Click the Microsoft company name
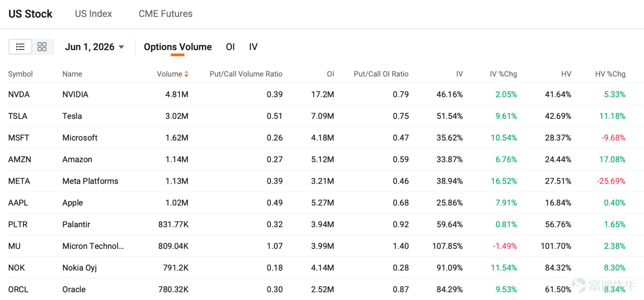Viewport: 644px width, 300px height. click(80, 138)
